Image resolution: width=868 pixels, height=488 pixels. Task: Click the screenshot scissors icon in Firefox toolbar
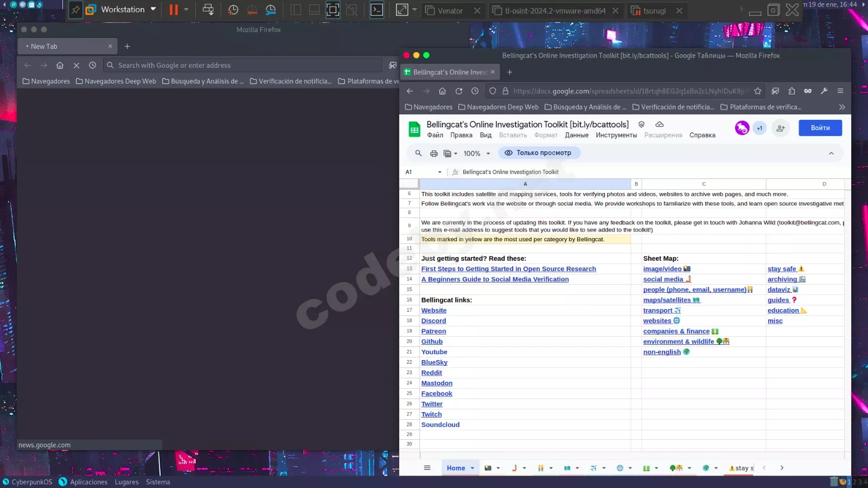point(775,91)
